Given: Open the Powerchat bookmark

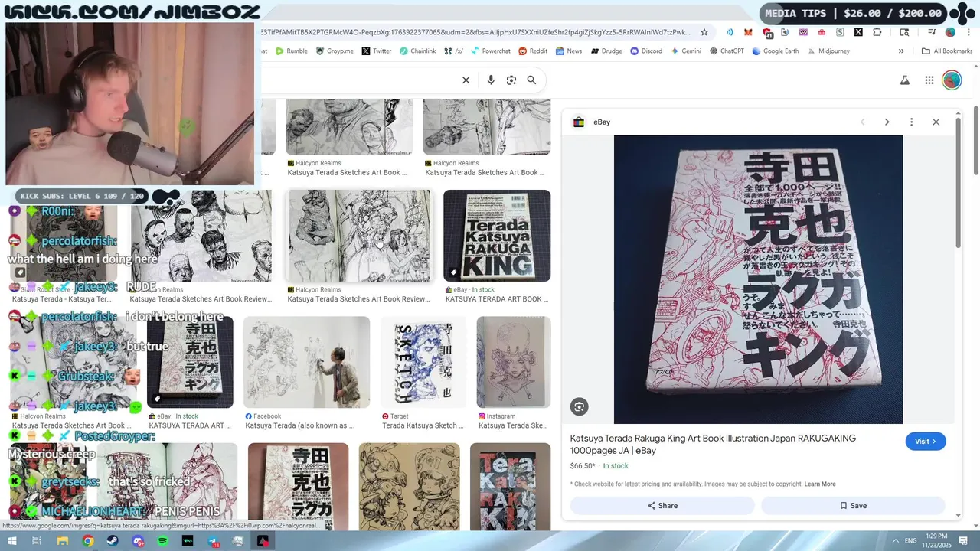Looking at the screenshot, I should point(491,51).
